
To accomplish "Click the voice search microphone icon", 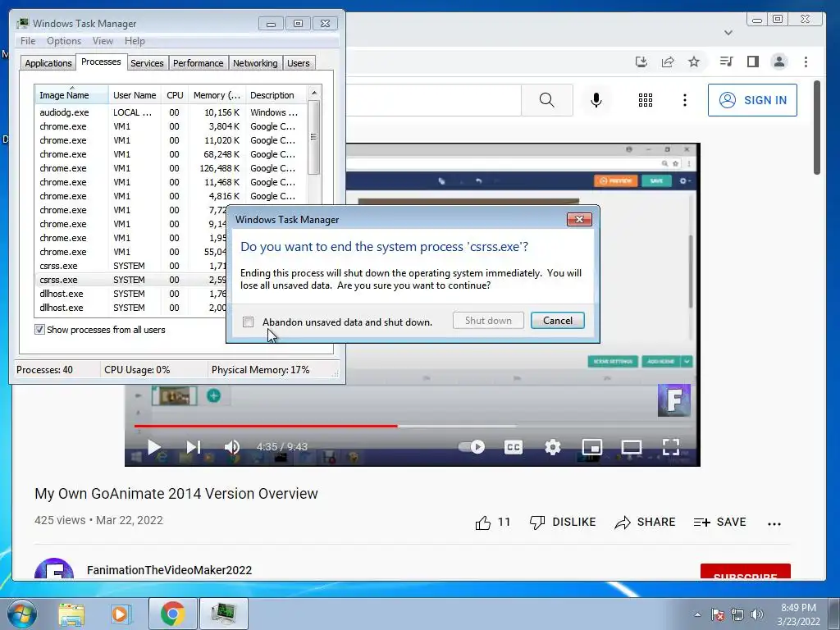I will coord(596,99).
